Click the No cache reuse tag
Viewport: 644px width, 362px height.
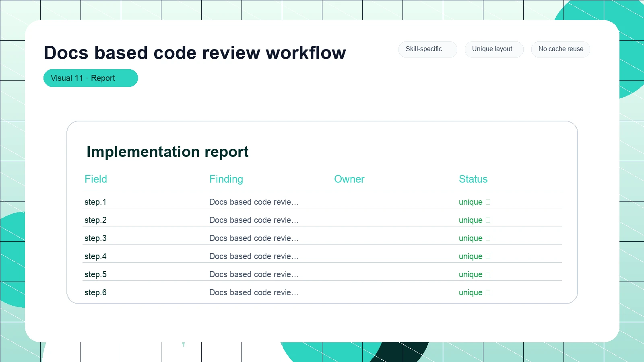coord(560,49)
